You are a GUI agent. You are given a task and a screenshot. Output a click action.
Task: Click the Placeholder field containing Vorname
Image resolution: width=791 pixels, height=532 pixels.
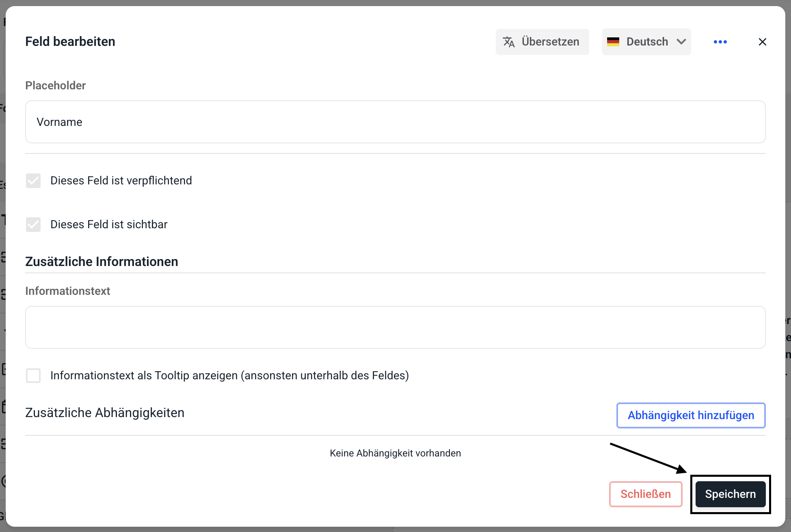pyautogui.click(x=395, y=122)
